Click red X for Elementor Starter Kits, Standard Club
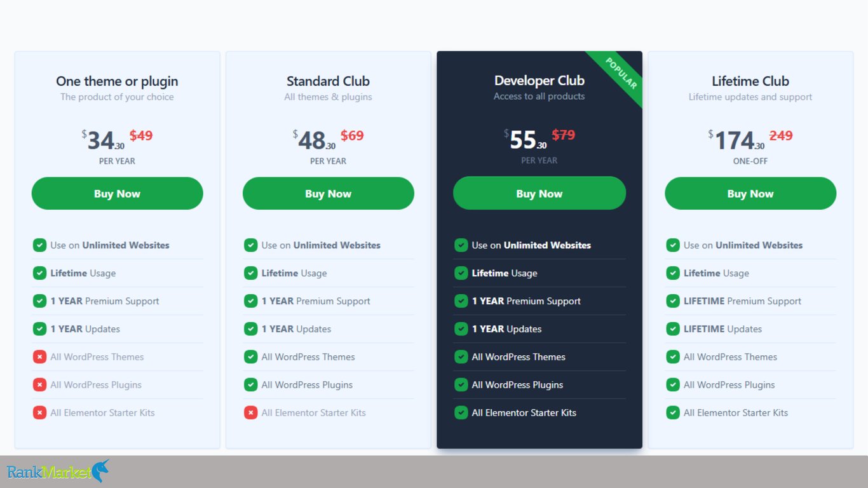This screenshot has height=488, width=868. pos(250,413)
